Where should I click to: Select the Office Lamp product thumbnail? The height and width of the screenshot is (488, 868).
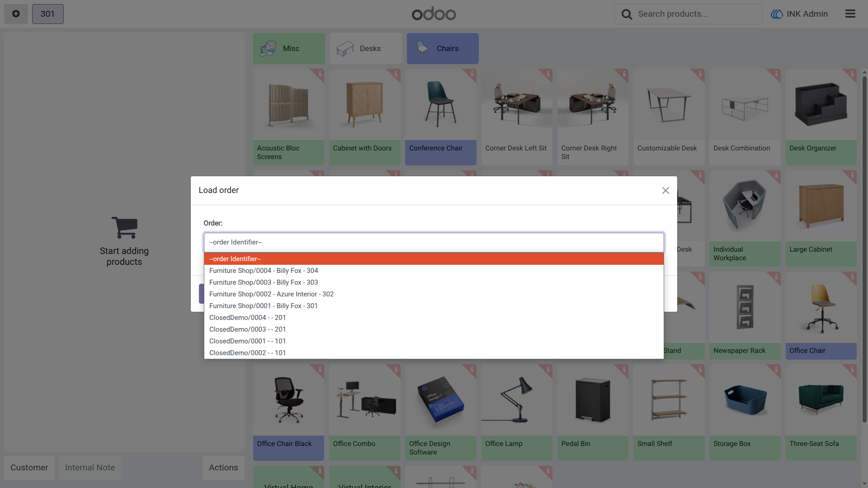pos(517,400)
